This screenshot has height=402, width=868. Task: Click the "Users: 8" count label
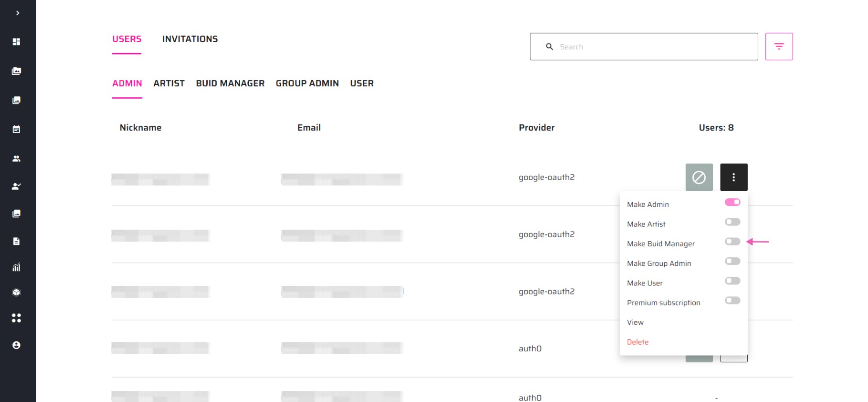click(716, 127)
